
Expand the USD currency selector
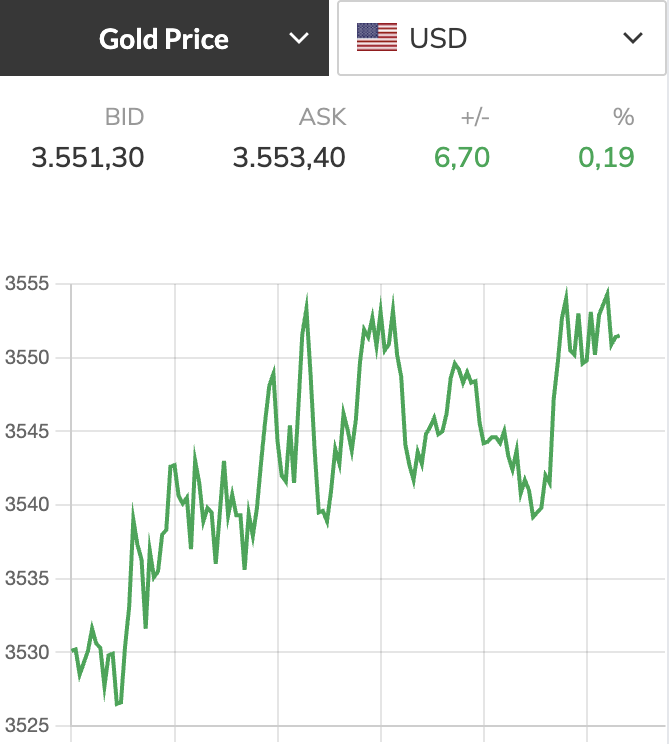pyautogui.click(x=502, y=38)
